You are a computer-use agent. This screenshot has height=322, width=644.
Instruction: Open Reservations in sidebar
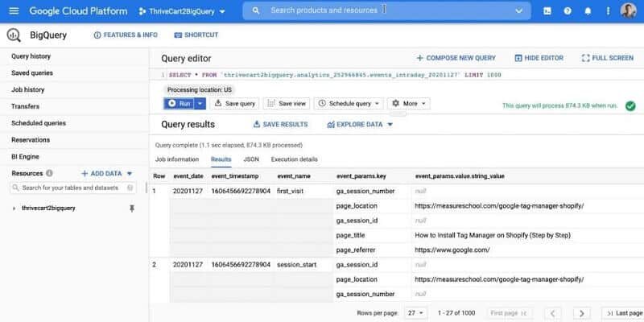[31, 140]
